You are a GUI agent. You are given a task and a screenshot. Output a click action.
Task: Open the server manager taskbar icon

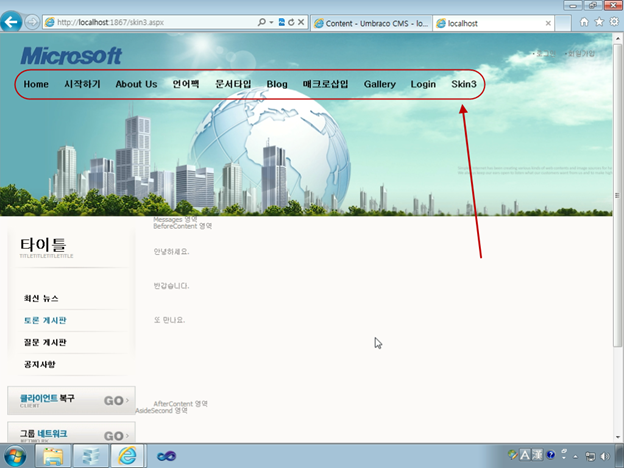coord(91,456)
